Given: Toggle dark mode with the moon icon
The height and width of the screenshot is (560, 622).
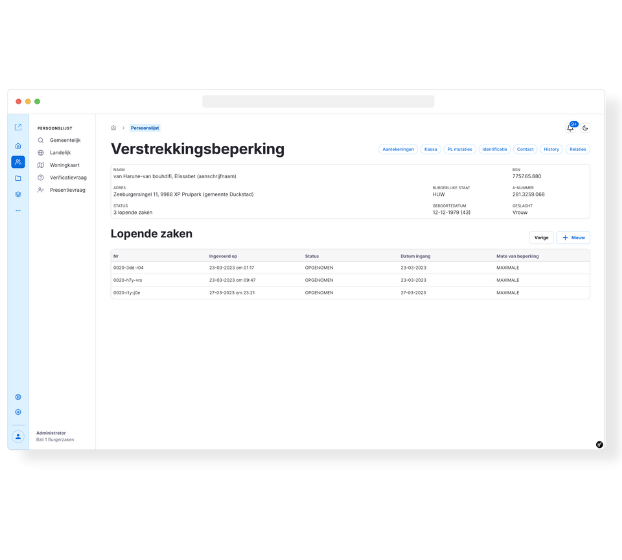Looking at the screenshot, I should 586,128.
